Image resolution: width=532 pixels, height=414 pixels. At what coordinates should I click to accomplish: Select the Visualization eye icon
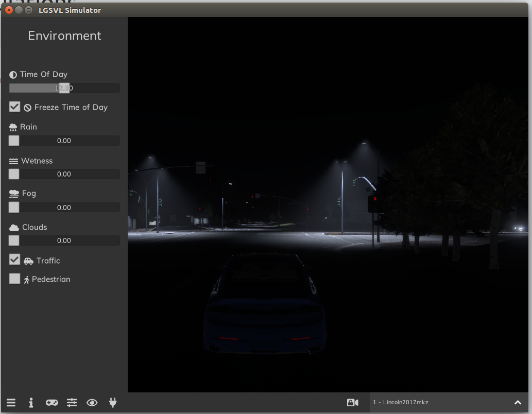click(92, 403)
